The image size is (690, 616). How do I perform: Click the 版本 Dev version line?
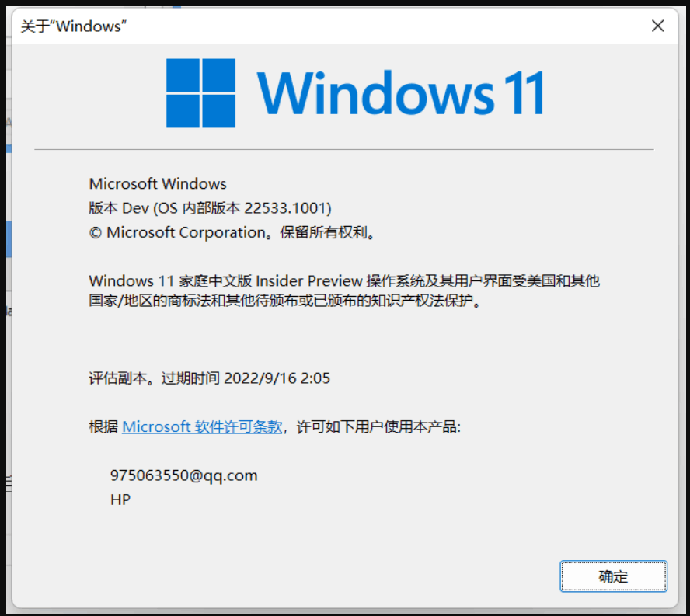pos(210,207)
